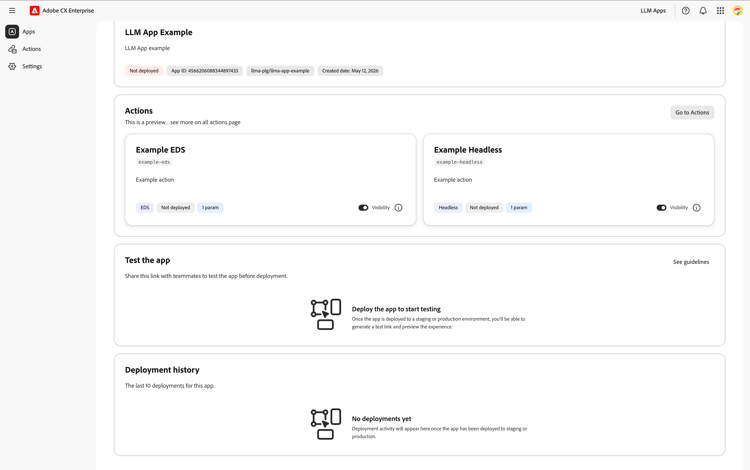
Task: Click the example-headless code label
Action: (459, 162)
